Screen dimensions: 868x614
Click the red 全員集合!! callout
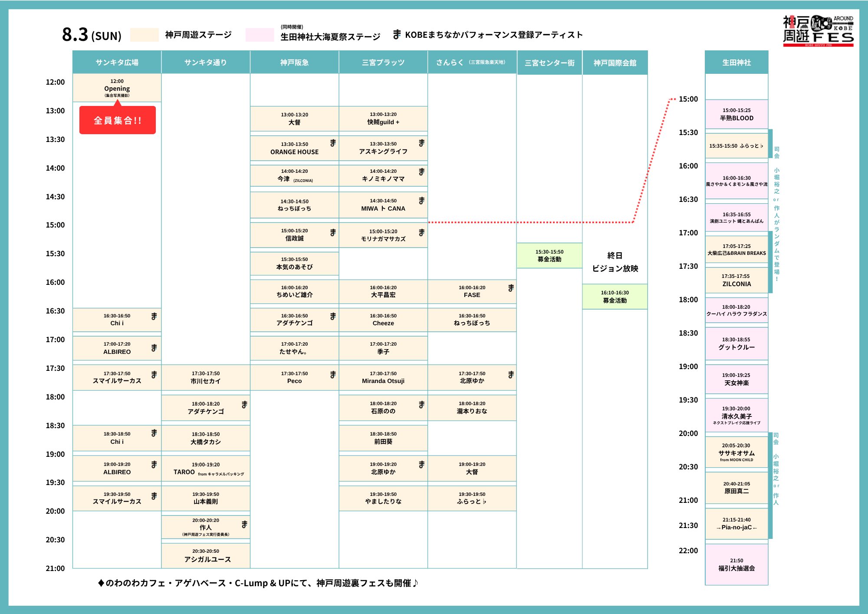click(x=117, y=120)
